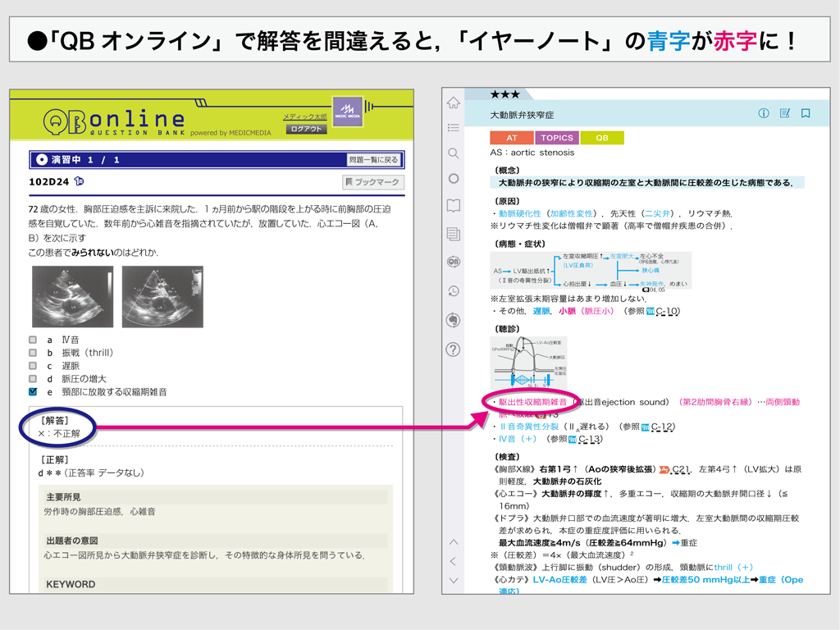This screenshot has height=630, width=840.
Task: Check answer option b 振戦 (thrill)
Action: 33,353
